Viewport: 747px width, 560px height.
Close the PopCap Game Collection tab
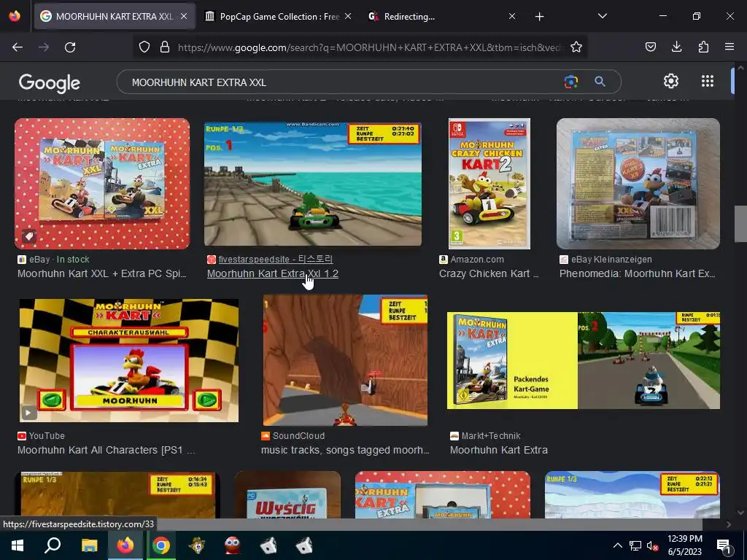click(x=348, y=16)
